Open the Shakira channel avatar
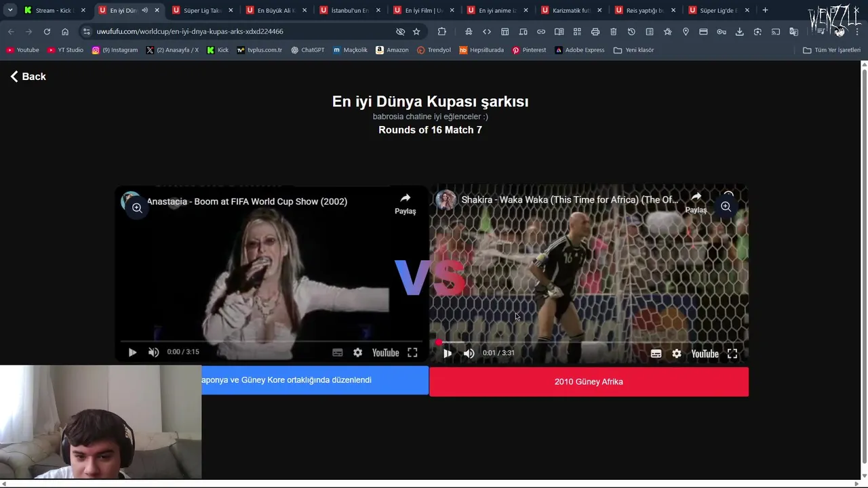The height and width of the screenshot is (488, 868). [446, 200]
